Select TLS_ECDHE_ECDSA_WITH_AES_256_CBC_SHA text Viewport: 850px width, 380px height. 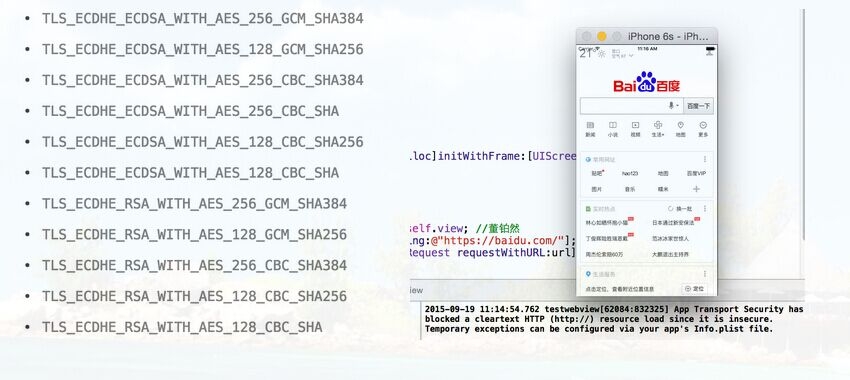click(x=190, y=111)
